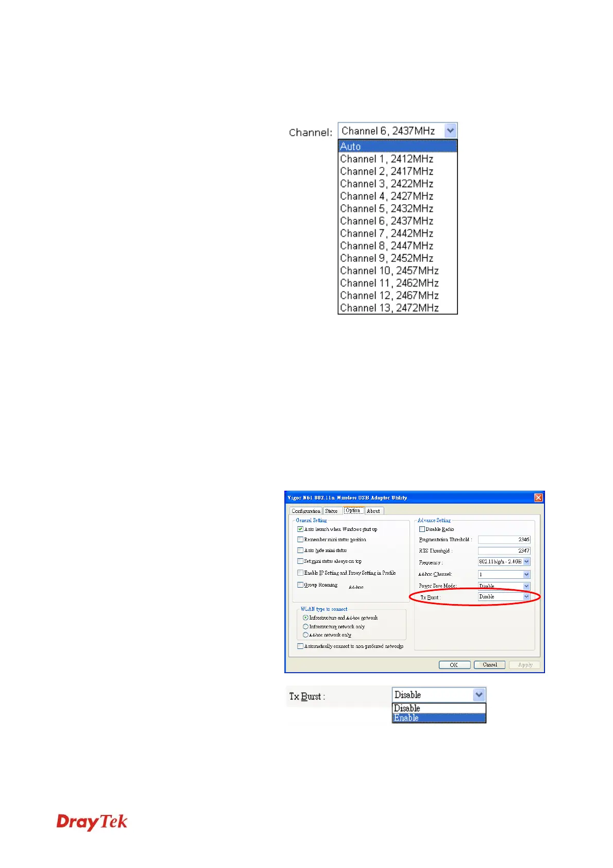Choose Channel 12, 2467MHz
613x868 pixels.
tap(397, 295)
